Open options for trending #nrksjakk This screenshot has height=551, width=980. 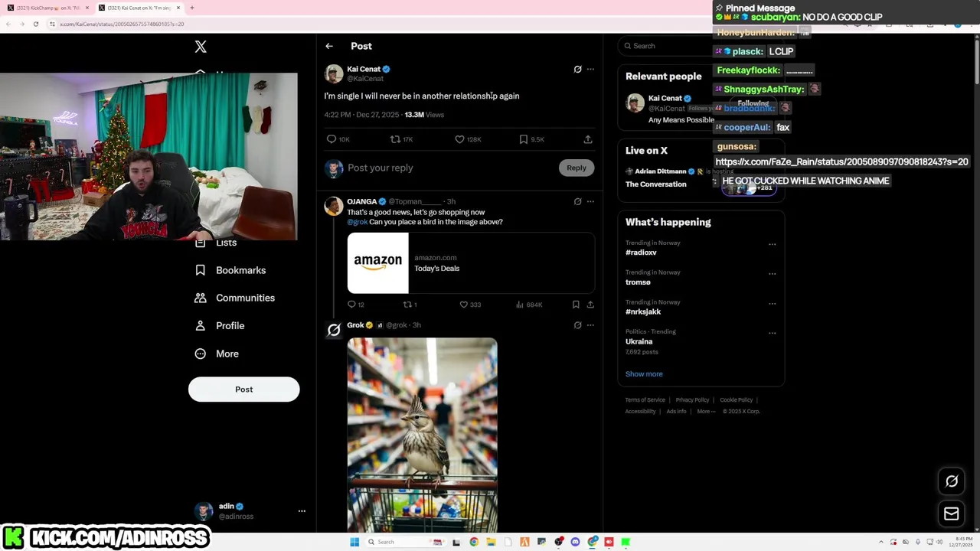tap(772, 303)
